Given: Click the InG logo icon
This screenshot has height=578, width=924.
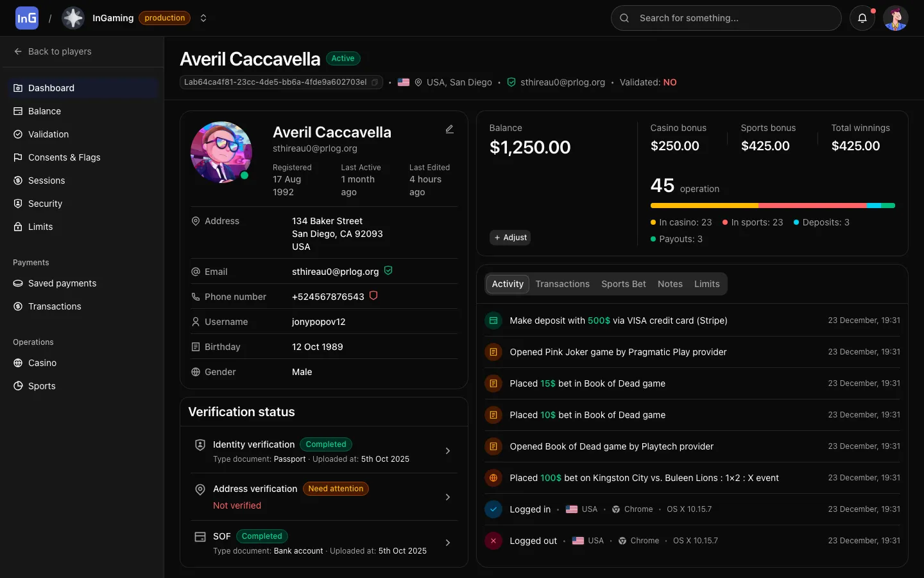Looking at the screenshot, I should pos(27,18).
